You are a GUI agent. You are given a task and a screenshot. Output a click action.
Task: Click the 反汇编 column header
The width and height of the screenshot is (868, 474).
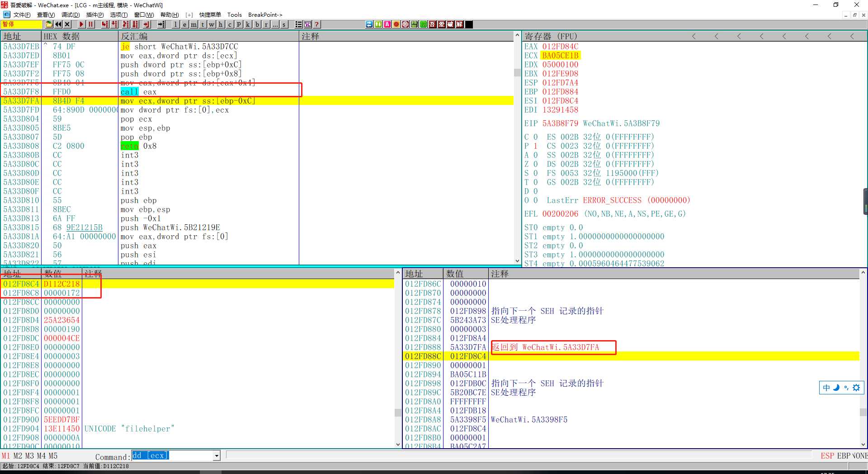pos(208,36)
